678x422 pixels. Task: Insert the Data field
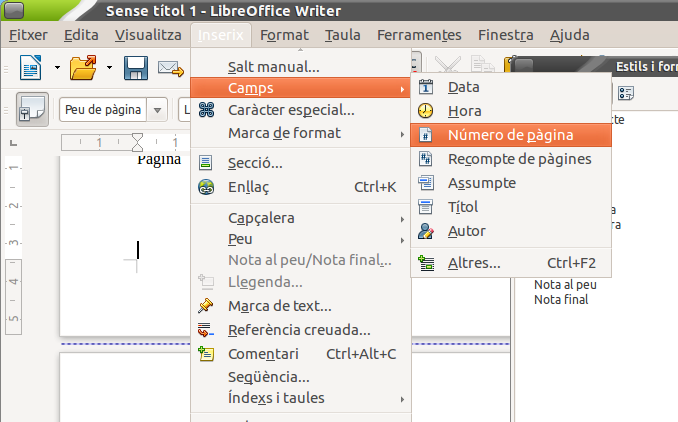pos(511,87)
